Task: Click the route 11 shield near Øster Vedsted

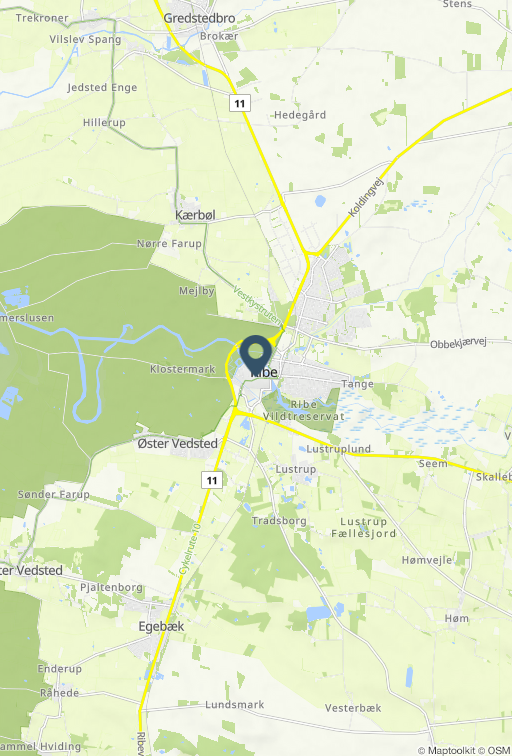Action: (212, 480)
